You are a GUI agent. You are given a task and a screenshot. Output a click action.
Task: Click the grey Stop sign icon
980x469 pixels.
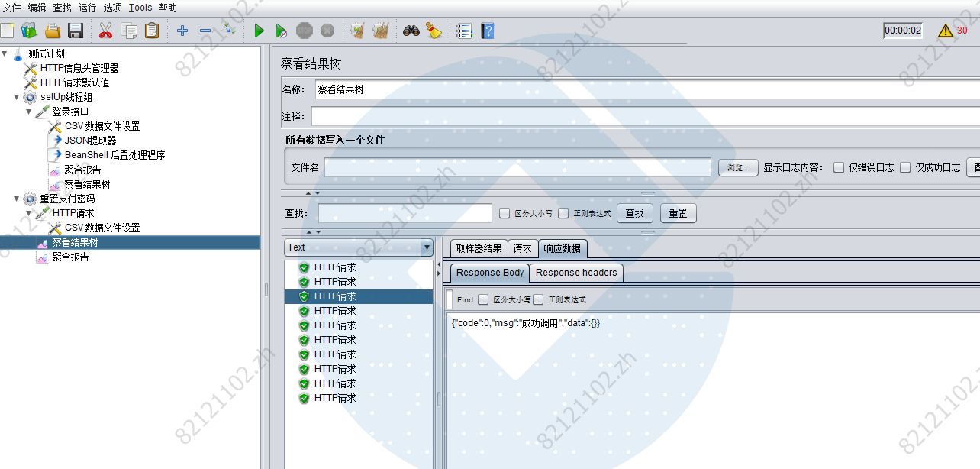[x=305, y=31]
